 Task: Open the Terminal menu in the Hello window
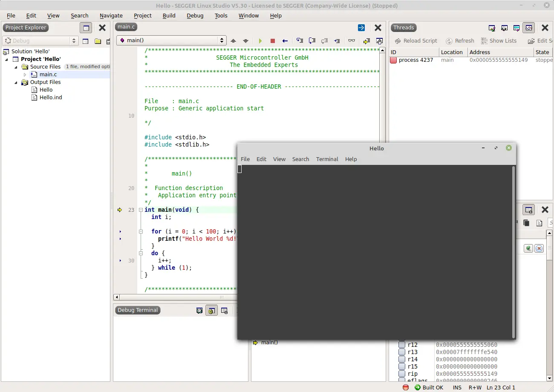(327, 159)
